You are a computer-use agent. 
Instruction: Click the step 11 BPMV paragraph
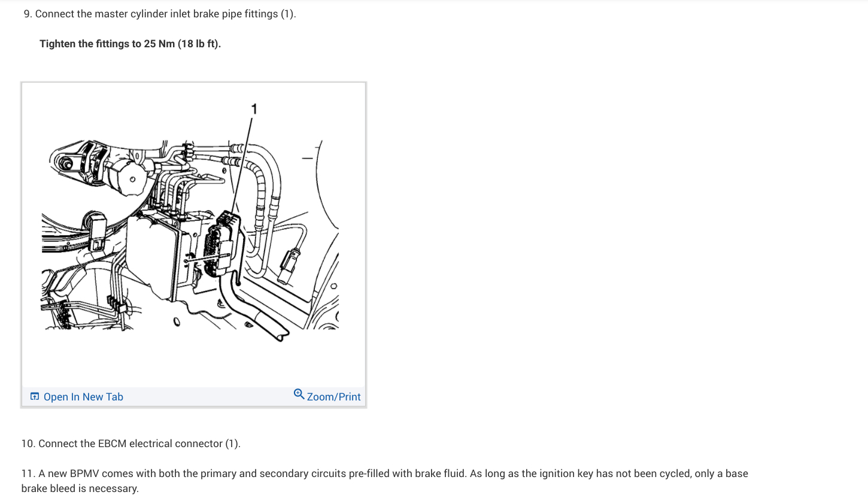coord(384,481)
